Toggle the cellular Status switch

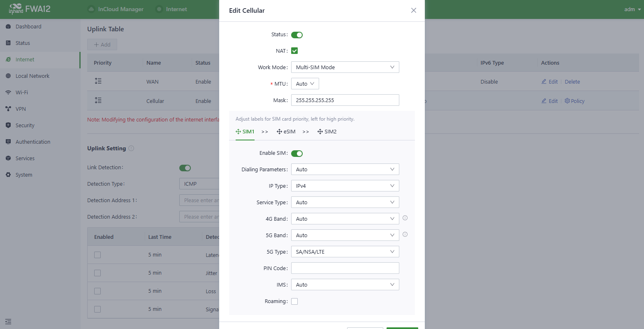[297, 35]
